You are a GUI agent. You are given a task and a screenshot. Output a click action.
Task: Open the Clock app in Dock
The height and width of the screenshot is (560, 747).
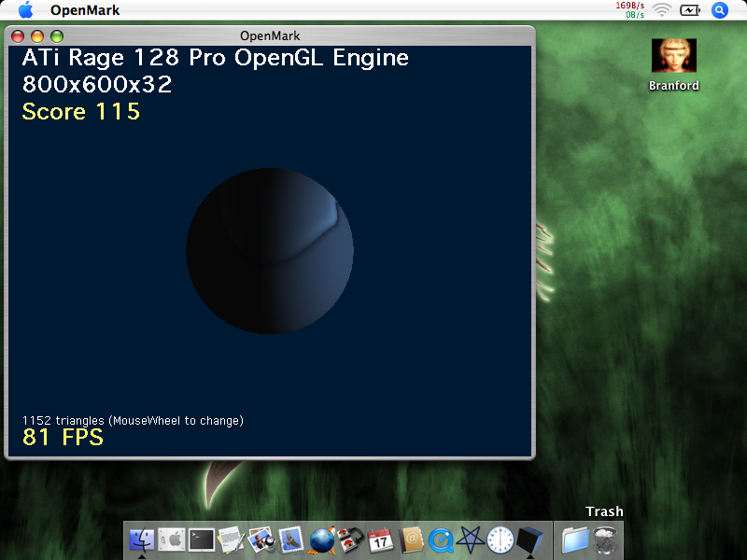[500, 540]
